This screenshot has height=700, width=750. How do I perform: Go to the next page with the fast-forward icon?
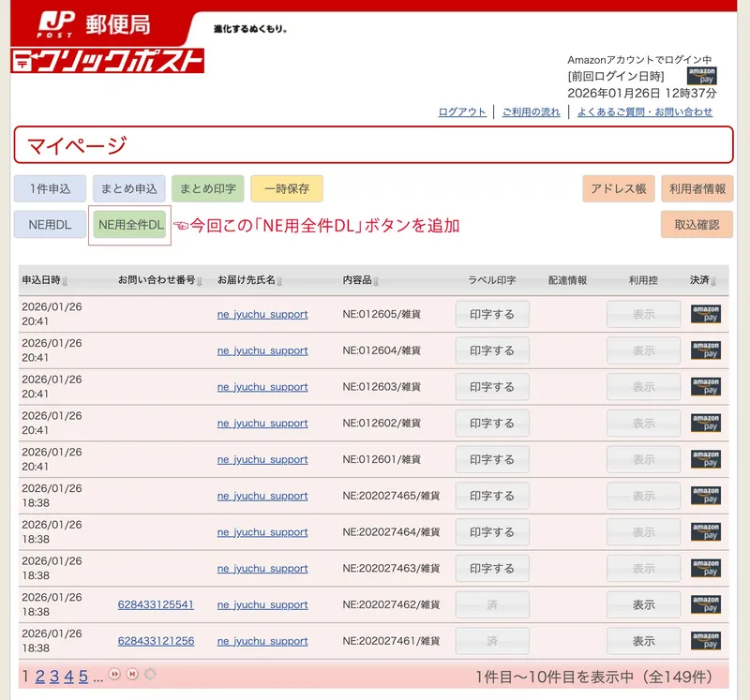tap(114, 674)
